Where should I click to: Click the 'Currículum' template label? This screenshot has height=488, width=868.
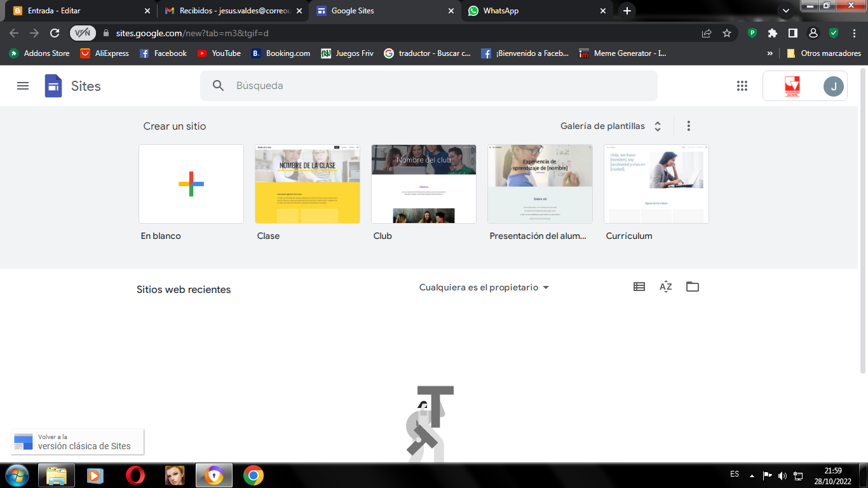629,236
